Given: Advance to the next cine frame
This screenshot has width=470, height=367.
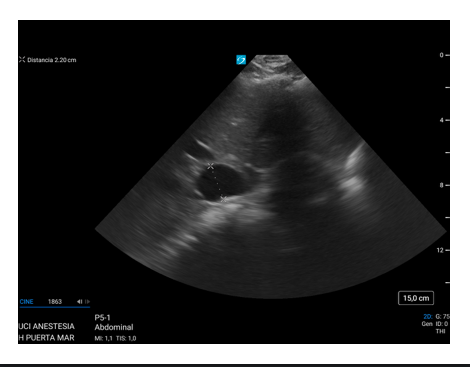Looking at the screenshot, I should (87, 302).
